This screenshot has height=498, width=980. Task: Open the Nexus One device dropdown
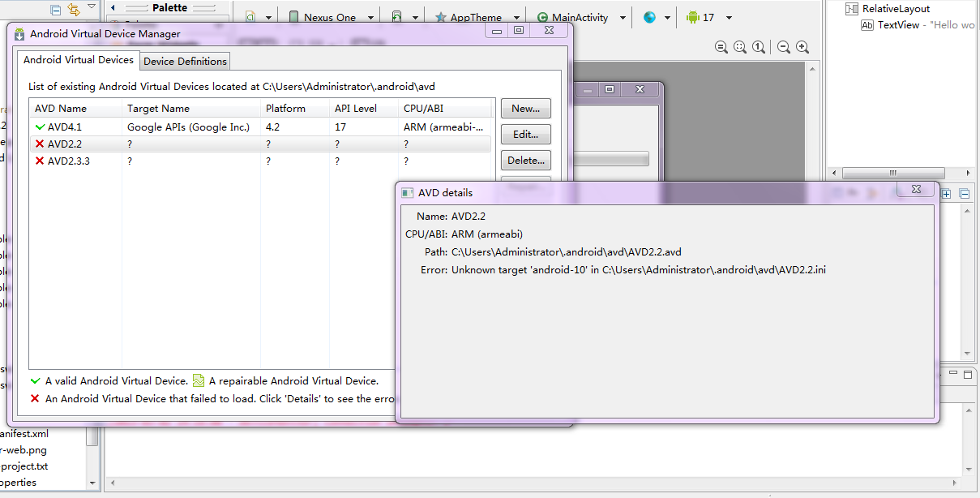point(370,18)
